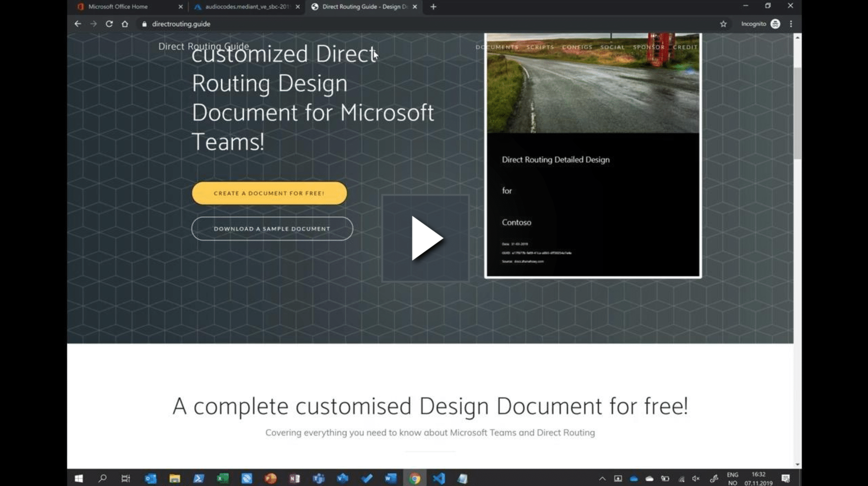The image size is (868, 486).
Task: Close the audiocodes.mediant tab
Action: [298, 6]
